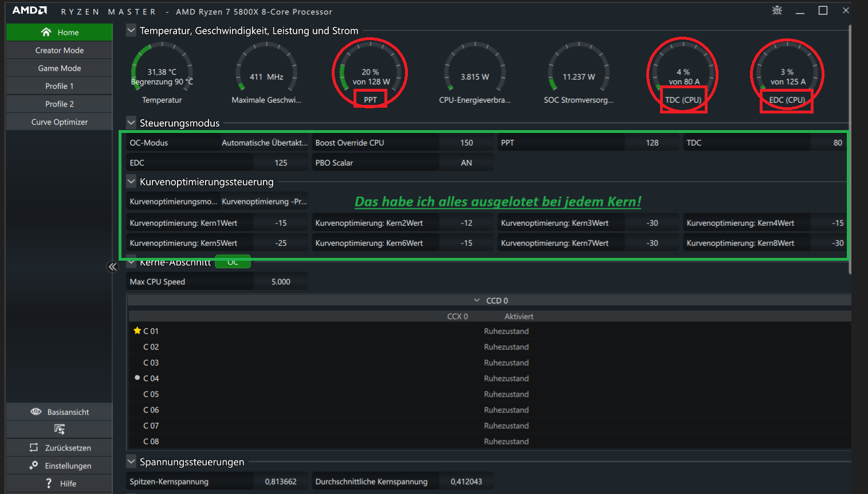Edit the Kern8Wert value -30

pos(829,243)
